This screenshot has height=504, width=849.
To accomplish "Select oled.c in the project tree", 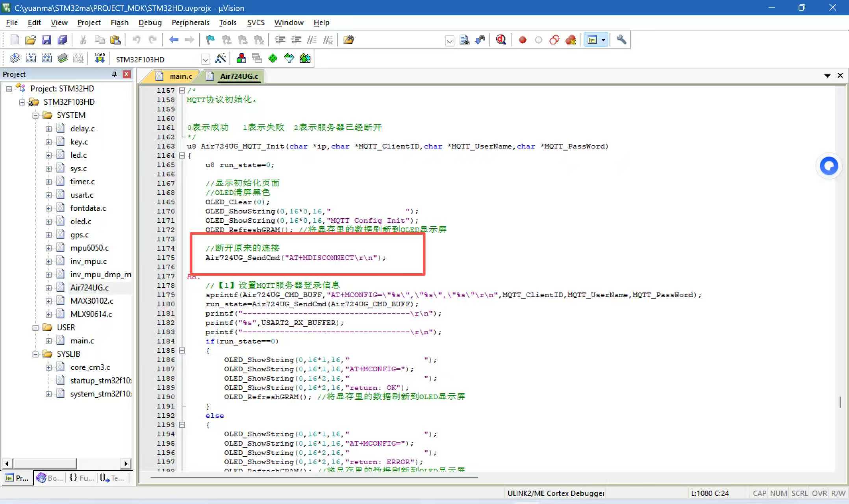I will 81,221.
